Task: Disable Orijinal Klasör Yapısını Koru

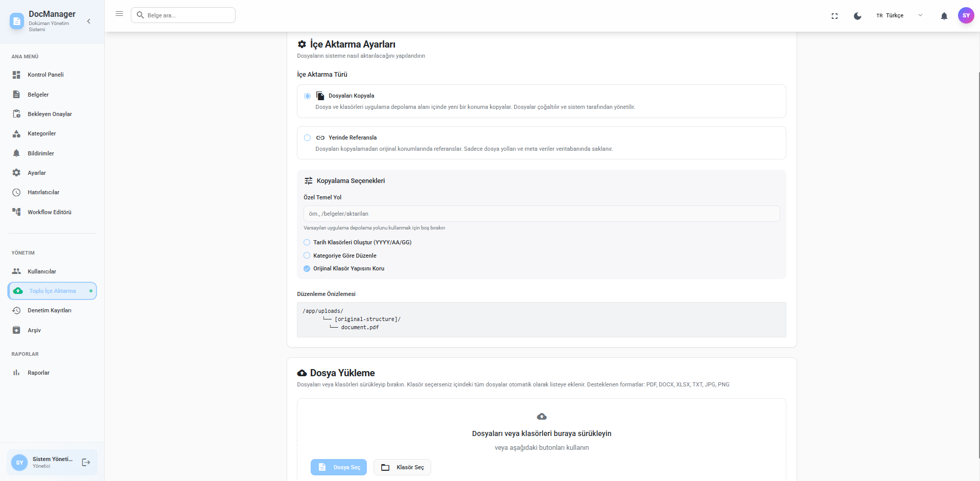Action: coord(306,268)
